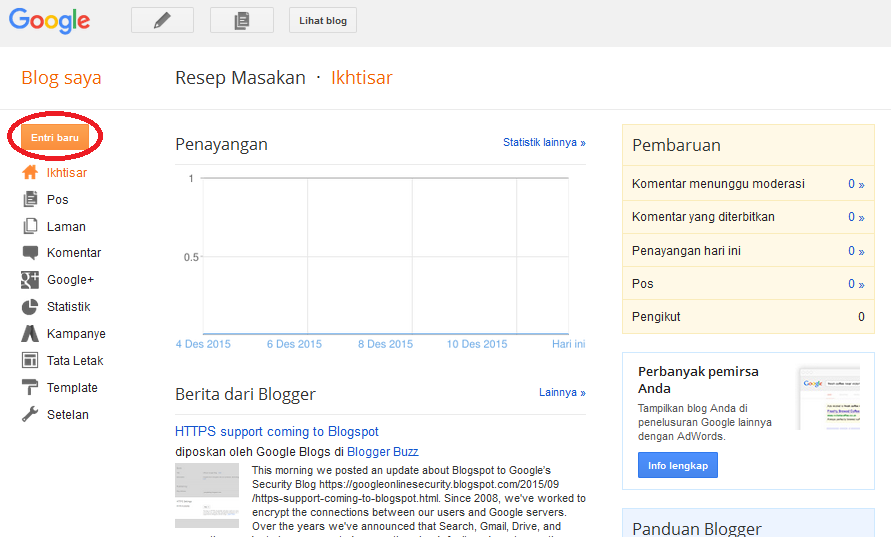Click the Setelan wrench icon

click(x=30, y=414)
